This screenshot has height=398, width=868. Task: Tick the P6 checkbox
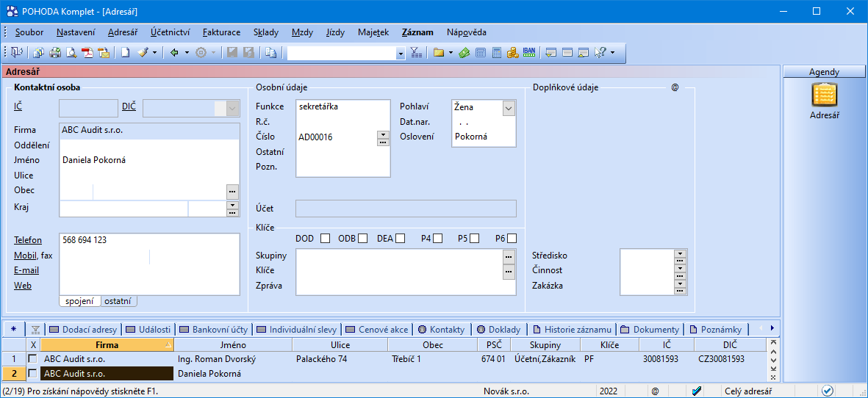click(512, 239)
